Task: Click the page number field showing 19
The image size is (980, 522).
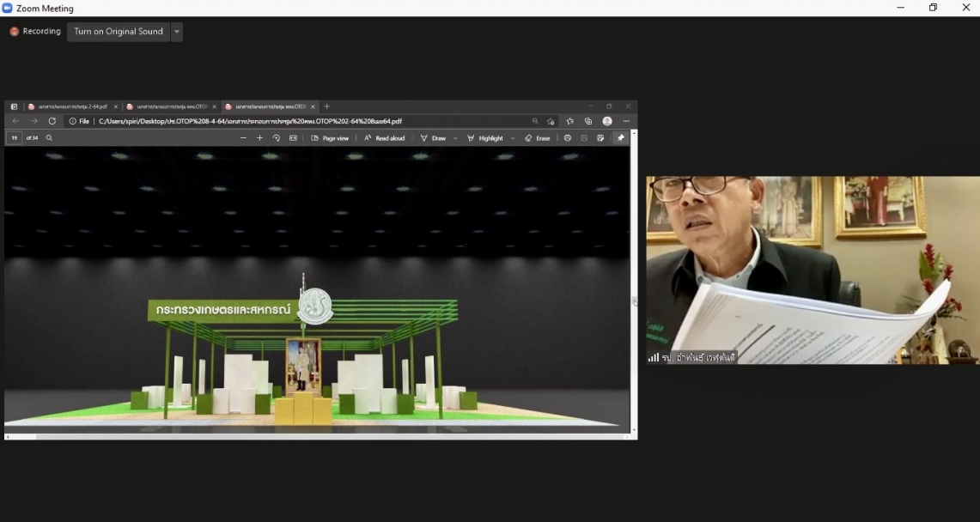Action: pyautogui.click(x=15, y=138)
